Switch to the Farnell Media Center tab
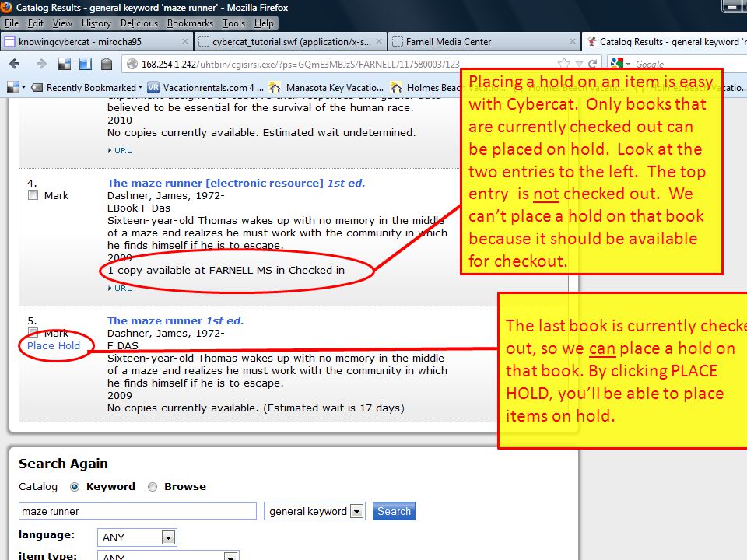 (x=485, y=41)
